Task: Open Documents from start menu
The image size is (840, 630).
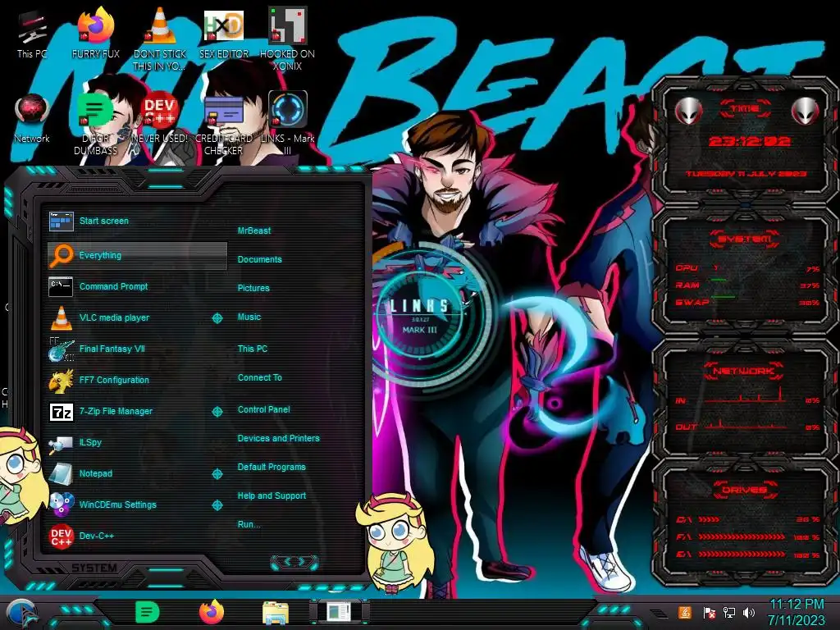Action: pyautogui.click(x=259, y=259)
